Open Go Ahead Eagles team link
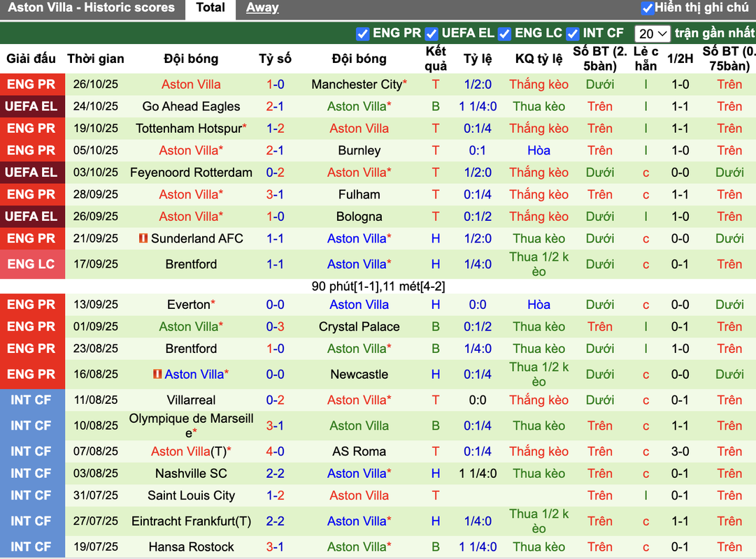The height and width of the screenshot is (559, 756). pyautogui.click(x=191, y=106)
